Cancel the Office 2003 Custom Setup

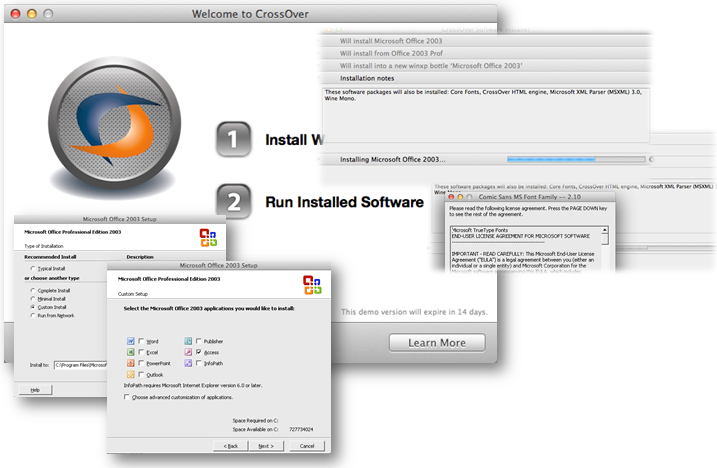coord(307,446)
